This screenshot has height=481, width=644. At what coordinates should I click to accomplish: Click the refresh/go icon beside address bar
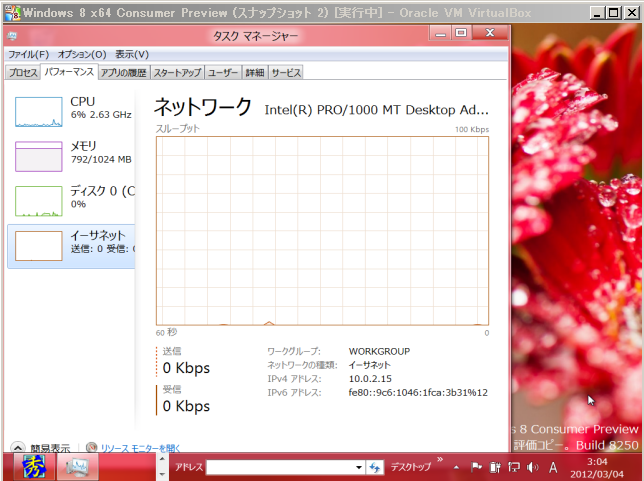(375, 468)
